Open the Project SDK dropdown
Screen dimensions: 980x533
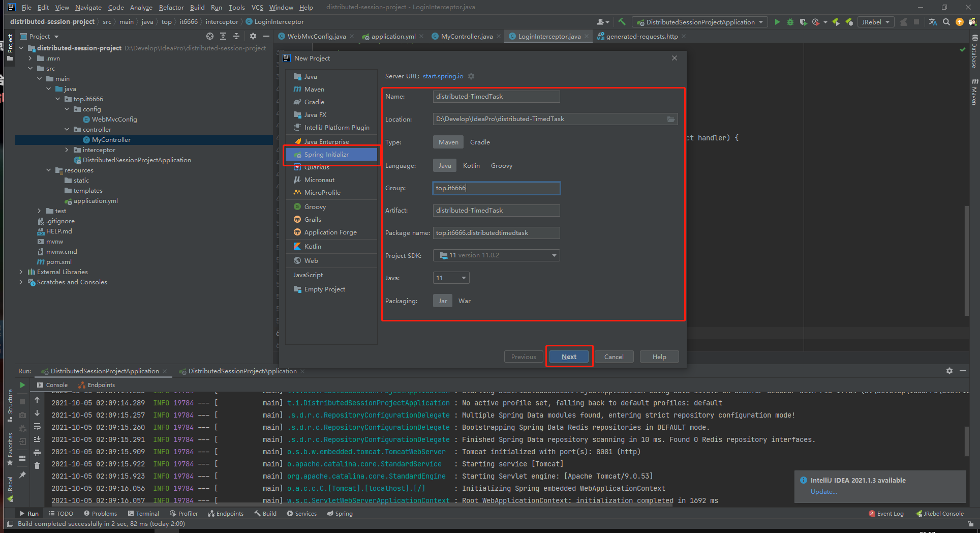[x=496, y=255]
